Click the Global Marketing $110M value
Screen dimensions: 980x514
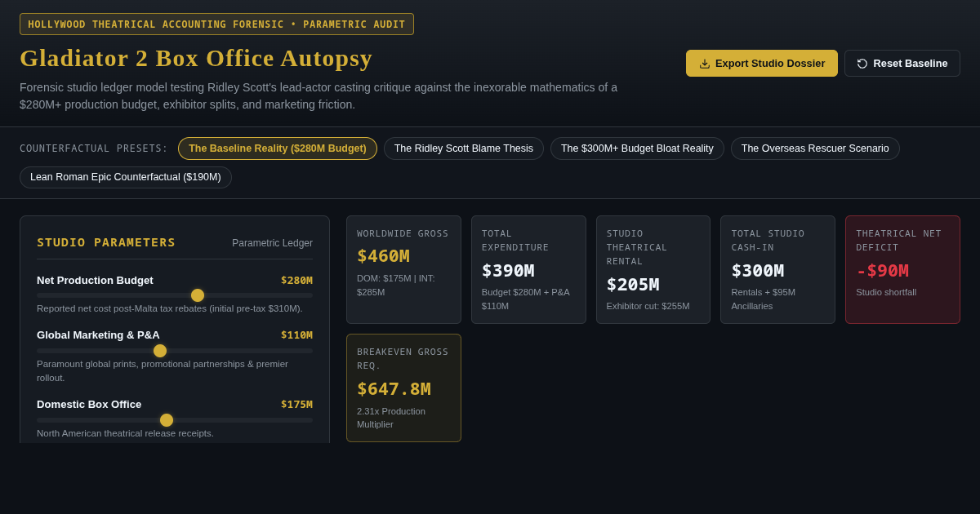[296, 335]
